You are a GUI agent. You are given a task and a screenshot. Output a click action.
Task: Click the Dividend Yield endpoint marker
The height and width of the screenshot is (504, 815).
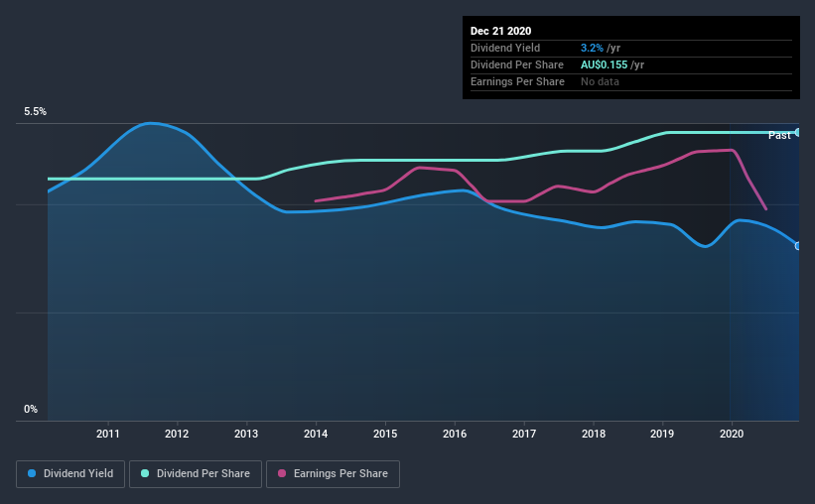pyautogui.click(x=798, y=246)
